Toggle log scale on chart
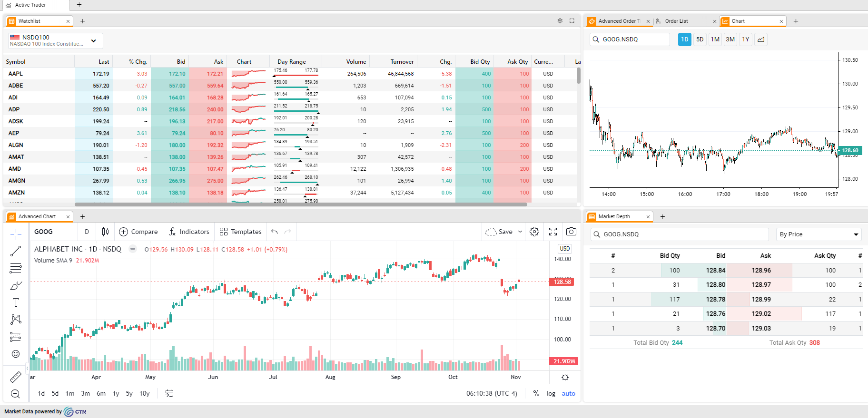This screenshot has width=868, height=418. pos(551,393)
